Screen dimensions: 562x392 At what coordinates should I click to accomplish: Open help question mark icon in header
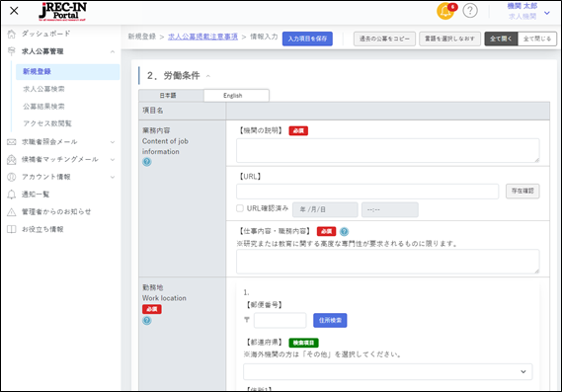click(x=470, y=11)
